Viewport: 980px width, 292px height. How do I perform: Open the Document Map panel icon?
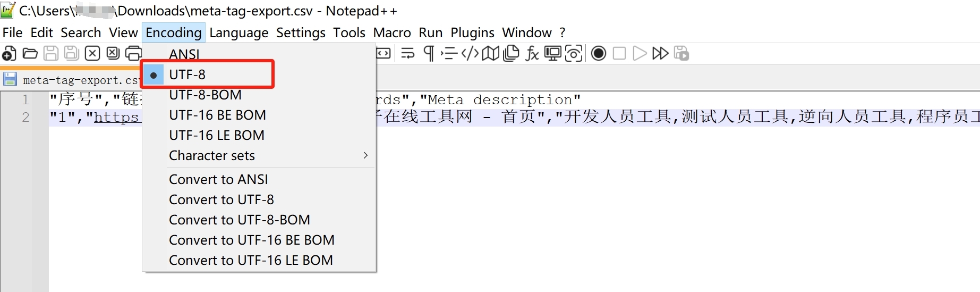(491, 54)
